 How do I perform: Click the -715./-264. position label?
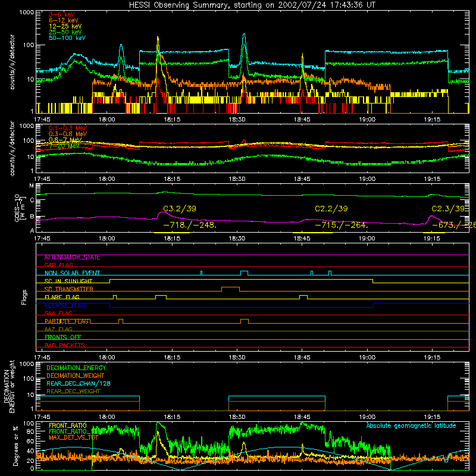[342, 226]
